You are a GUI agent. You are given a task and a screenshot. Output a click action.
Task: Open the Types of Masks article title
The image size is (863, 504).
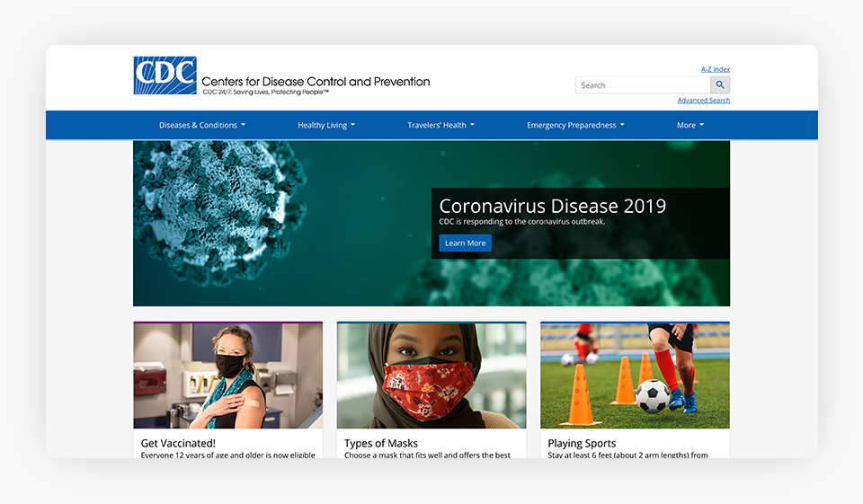point(381,443)
